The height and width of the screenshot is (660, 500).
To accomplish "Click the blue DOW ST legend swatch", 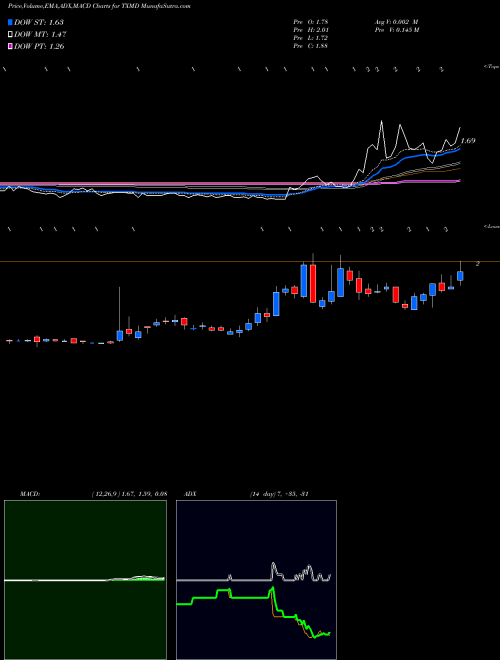I will coord(10,22).
